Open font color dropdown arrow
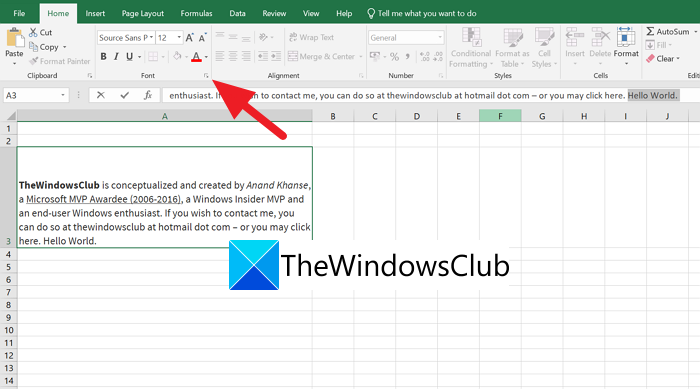The width and height of the screenshot is (700, 389). point(206,57)
